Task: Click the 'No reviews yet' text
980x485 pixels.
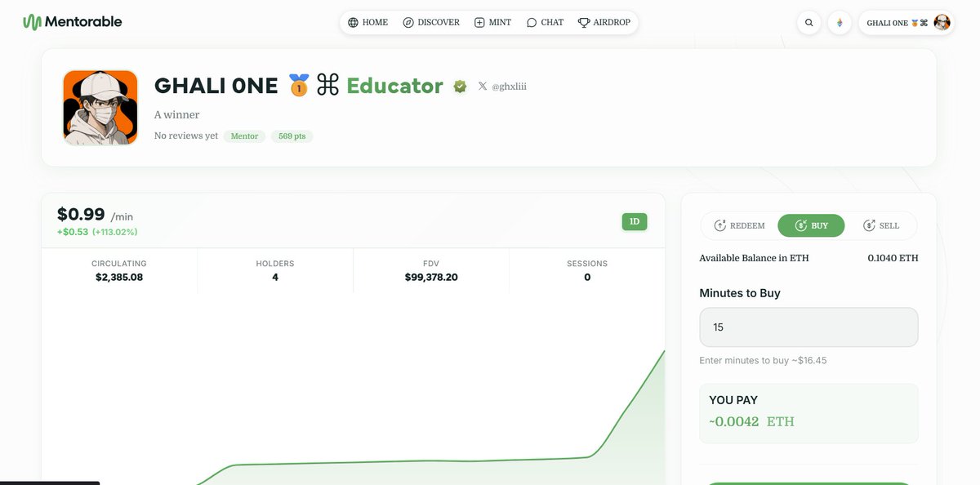Action: click(x=186, y=136)
